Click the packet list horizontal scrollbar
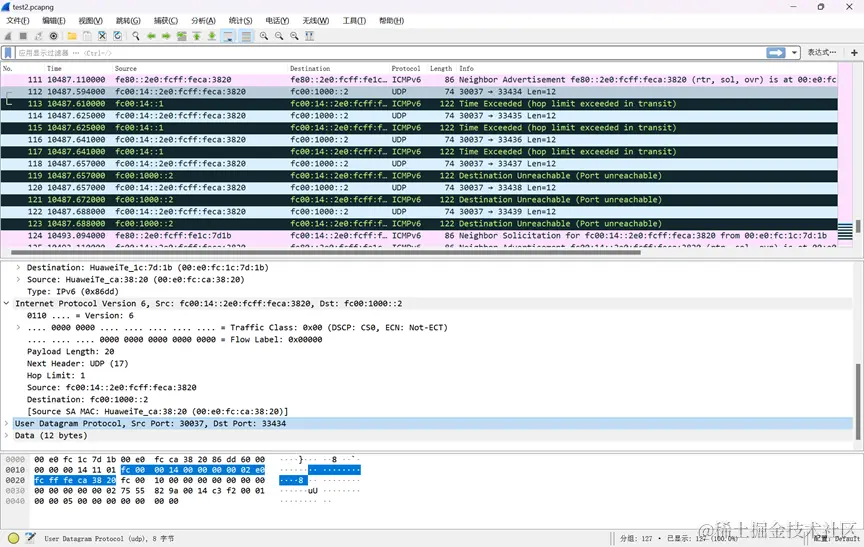The width and height of the screenshot is (864, 547). pos(325,252)
